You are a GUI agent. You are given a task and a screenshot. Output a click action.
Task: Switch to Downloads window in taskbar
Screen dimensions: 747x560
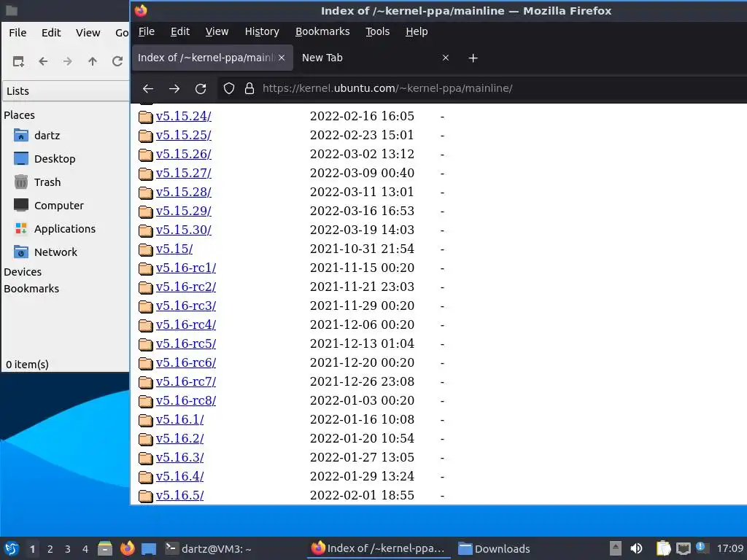[x=495, y=548]
